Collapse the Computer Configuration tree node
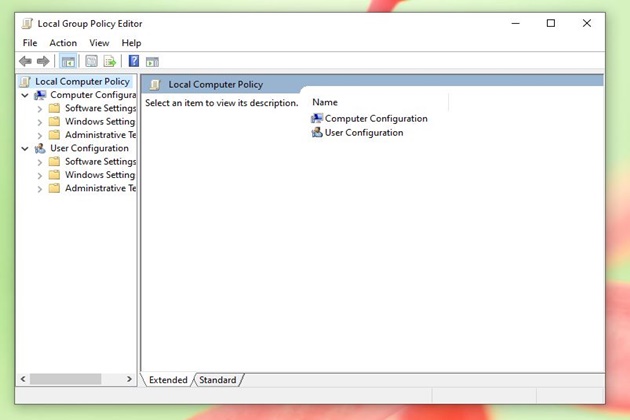Image resolution: width=630 pixels, height=420 pixels. pos(25,95)
